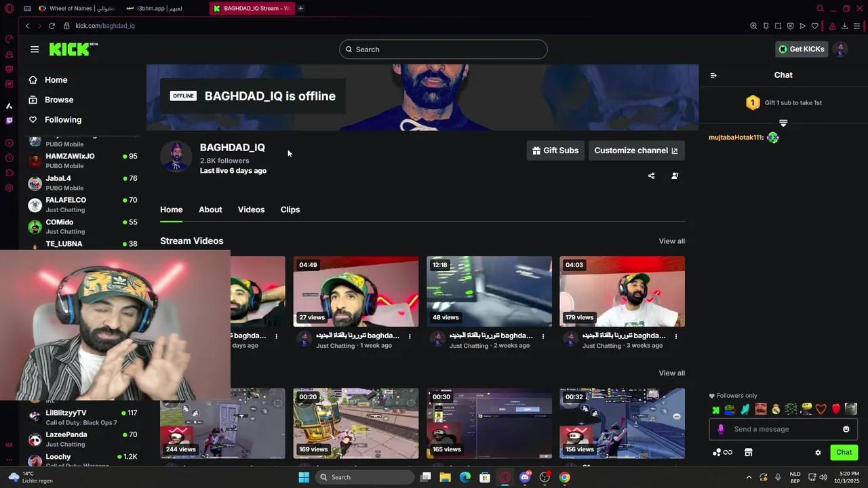Show hidden system tray icons
Image resolution: width=868 pixels, height=488 pixels.
pos(749,477)
